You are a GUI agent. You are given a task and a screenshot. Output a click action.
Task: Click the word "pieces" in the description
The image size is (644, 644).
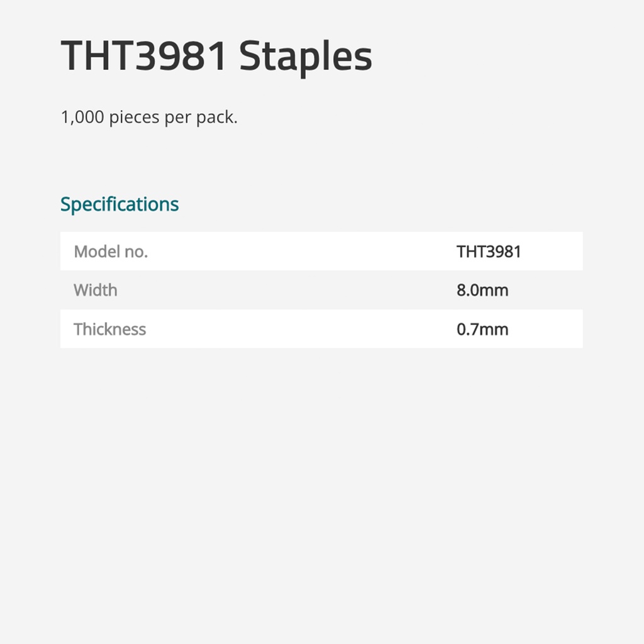135,117
